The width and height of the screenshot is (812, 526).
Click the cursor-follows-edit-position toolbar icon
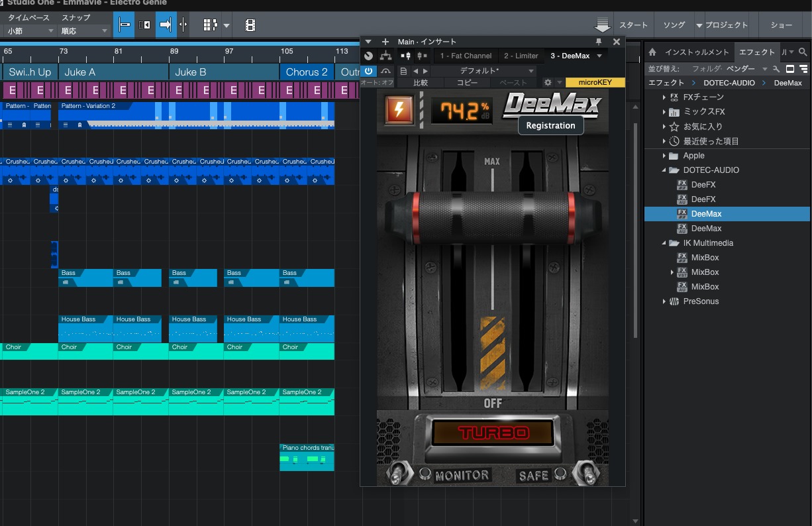coord(124,25)
